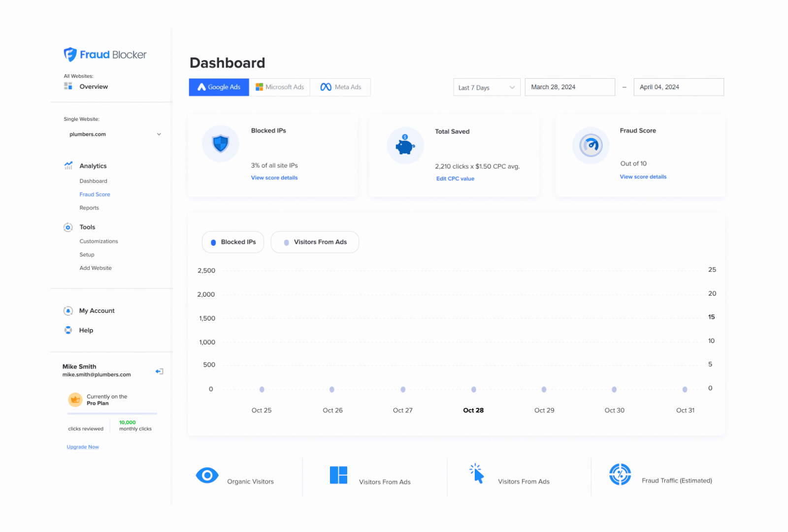Click the Upgrade Now link
Image resolution: width=788 pixels, height=532 pixels.
(x=82, y=446)
